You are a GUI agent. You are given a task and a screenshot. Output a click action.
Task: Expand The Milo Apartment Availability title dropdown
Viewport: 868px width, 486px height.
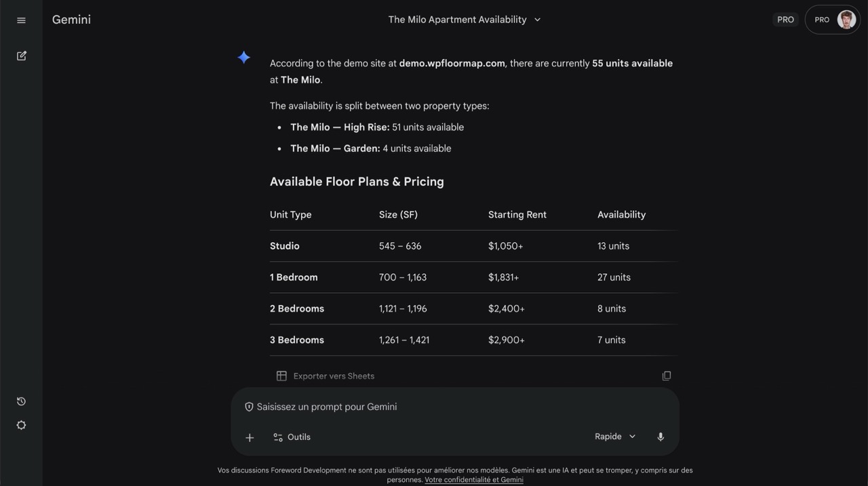coord(536,20)
